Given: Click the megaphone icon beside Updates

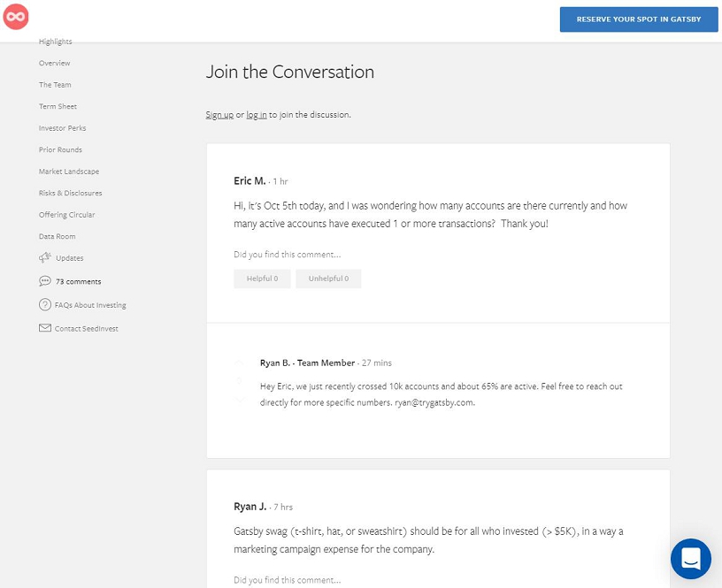Looking at the screenshot, I should pyautogui.click(x=45, y=258).
